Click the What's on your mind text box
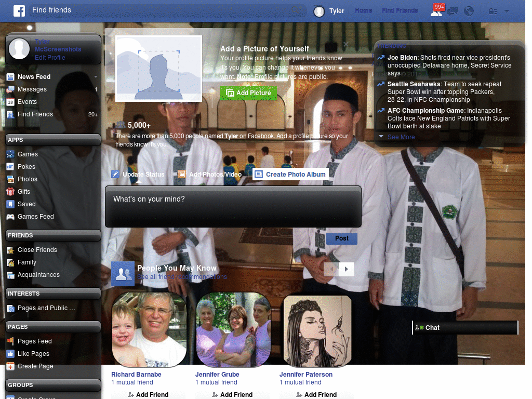The width and height of the screenshot is (532, 399). (x=233, y=206)
